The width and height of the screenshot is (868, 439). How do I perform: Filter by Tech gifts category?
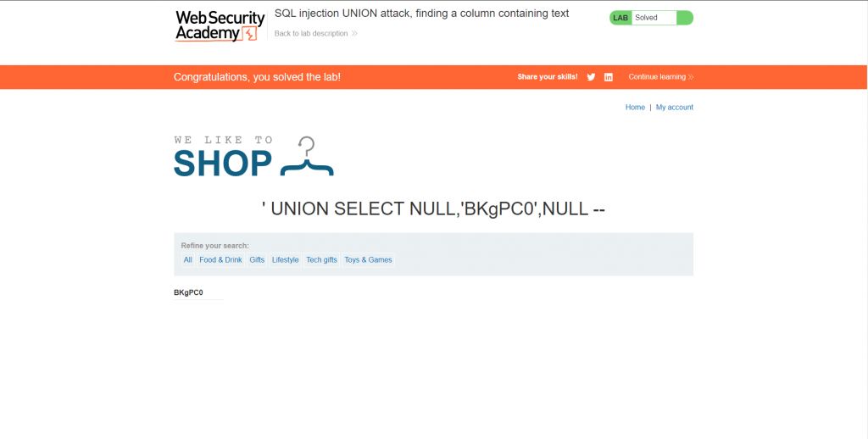click(321, 259)
